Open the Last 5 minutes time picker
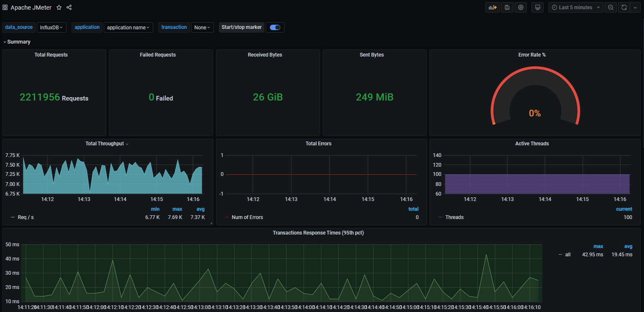 pos(575,7)
